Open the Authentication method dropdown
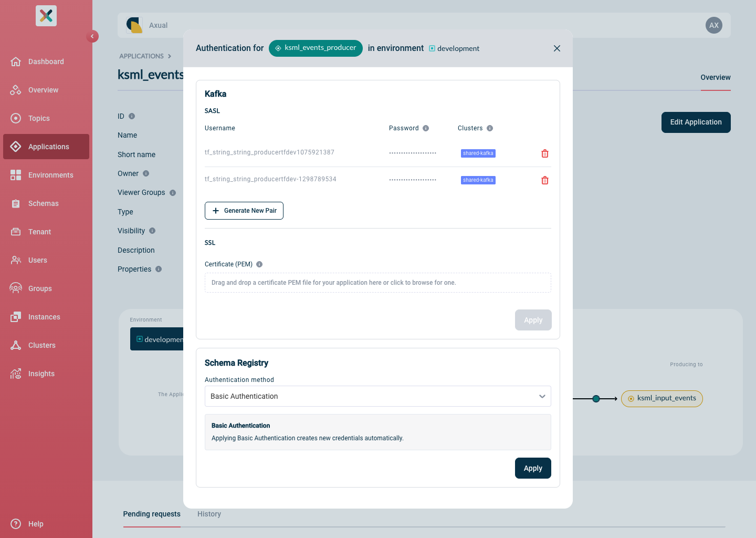Viewport: 756px width, 538px height. coord(378,396)
